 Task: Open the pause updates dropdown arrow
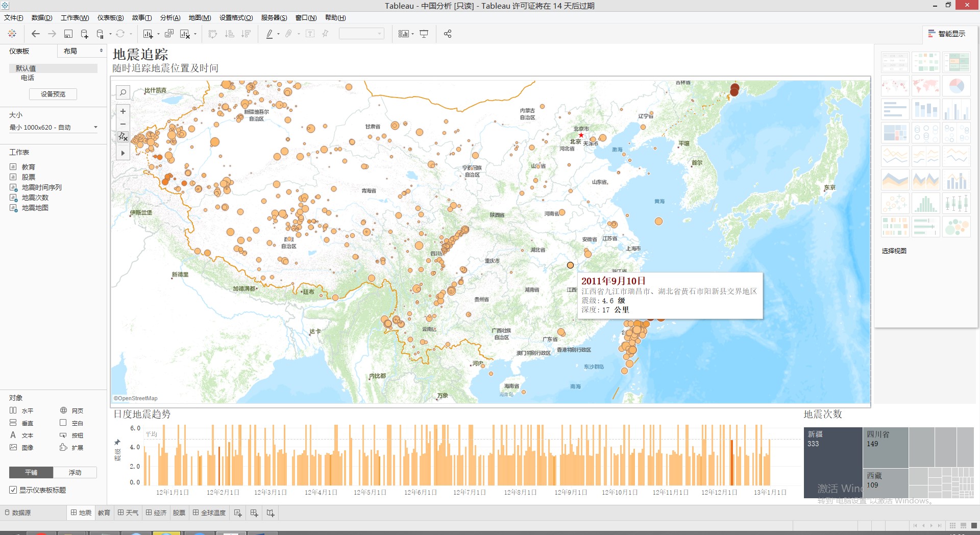pos(110,34)
